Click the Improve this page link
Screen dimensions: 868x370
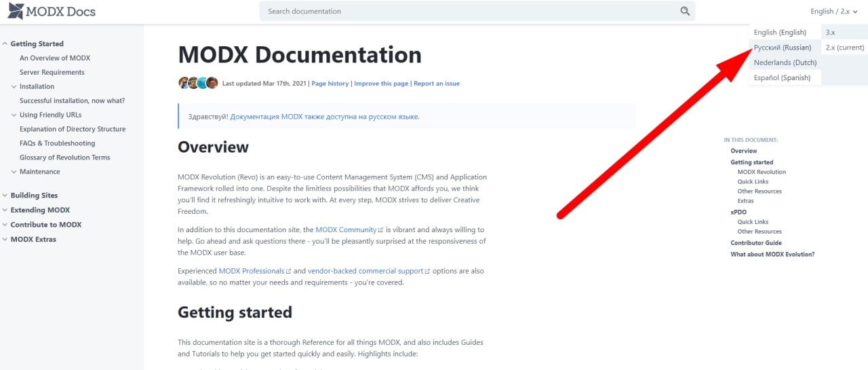pos(381,84)
